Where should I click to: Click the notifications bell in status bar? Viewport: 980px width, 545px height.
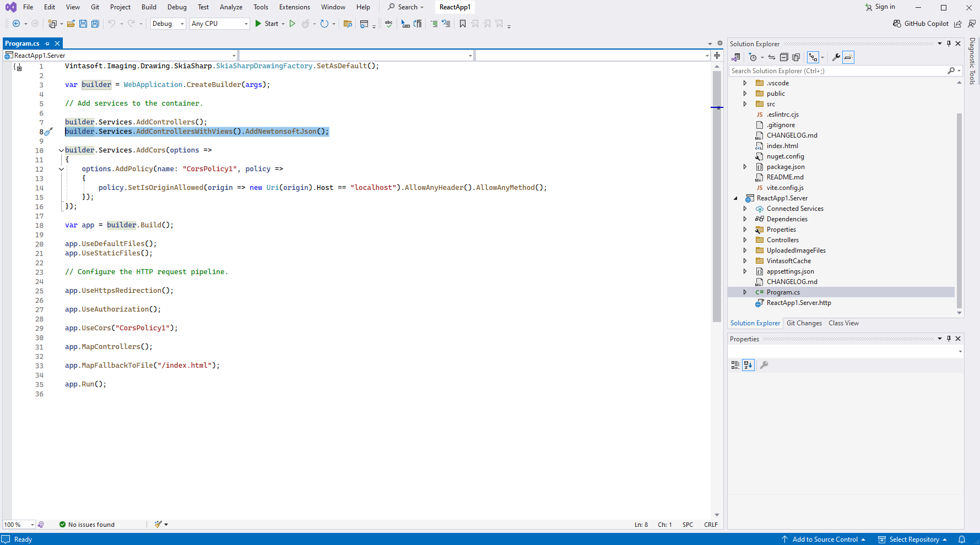tap(962, 539)
